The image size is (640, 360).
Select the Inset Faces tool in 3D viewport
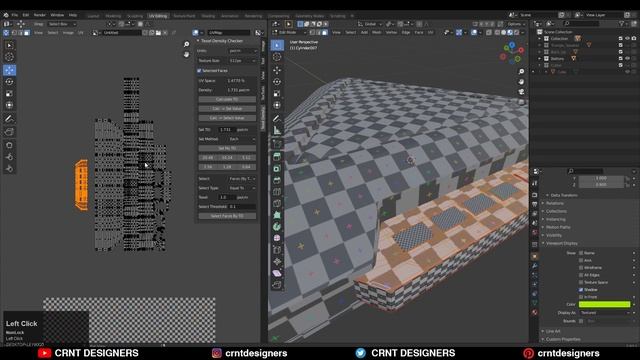[x=277, y=169]
